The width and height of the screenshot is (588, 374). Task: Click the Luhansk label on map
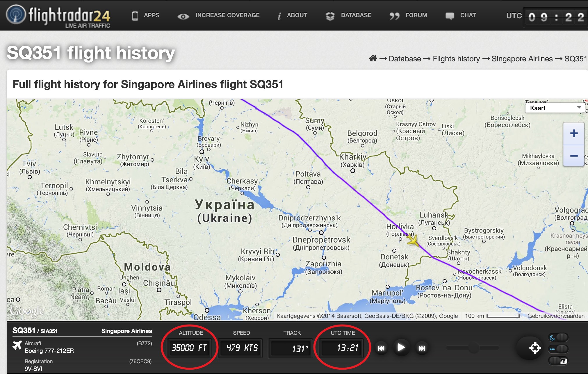(434, 219)
